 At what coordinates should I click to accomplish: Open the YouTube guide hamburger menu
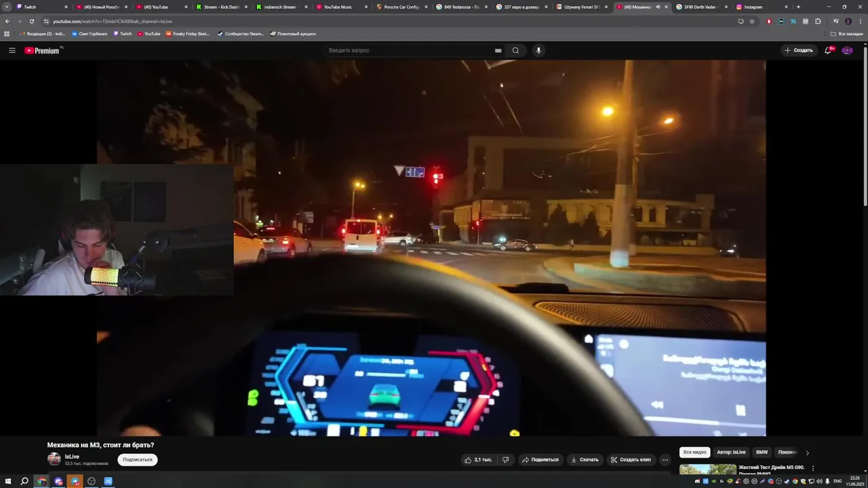[12, 50]
